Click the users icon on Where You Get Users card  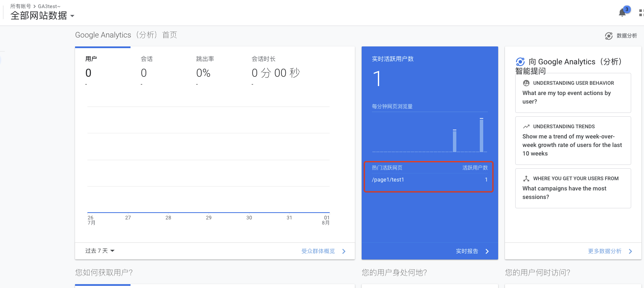pos(526,178)
